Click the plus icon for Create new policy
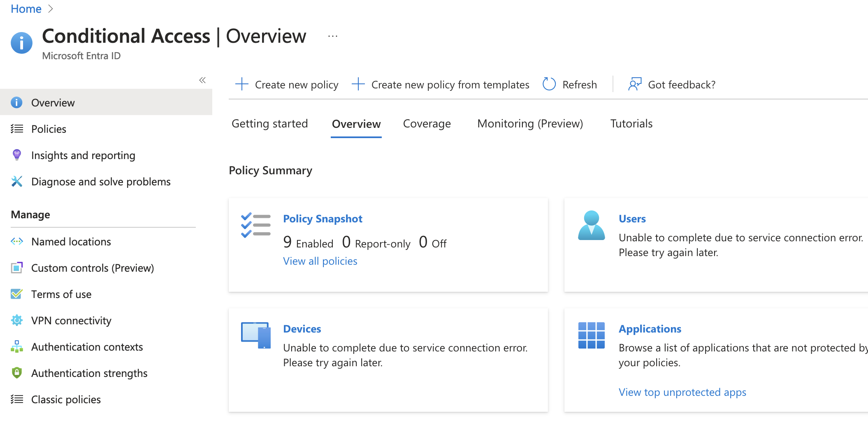Image resolution: width=868 pixels, height=425 pixels. [x=242, y=84]
